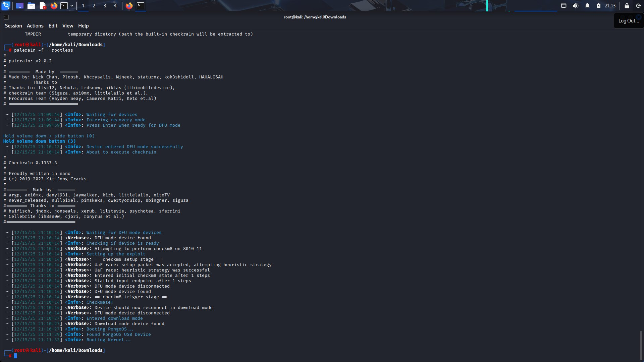The height and width of the screenshot is (362, 644).
Task: Click the Log Out power icon
Action: [638, 6]
